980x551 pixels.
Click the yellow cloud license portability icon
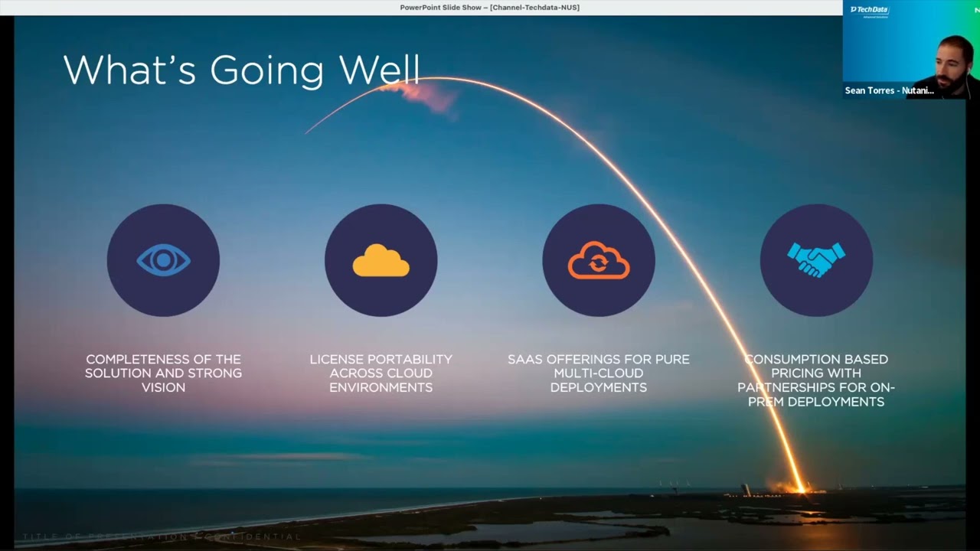(381, 260)
